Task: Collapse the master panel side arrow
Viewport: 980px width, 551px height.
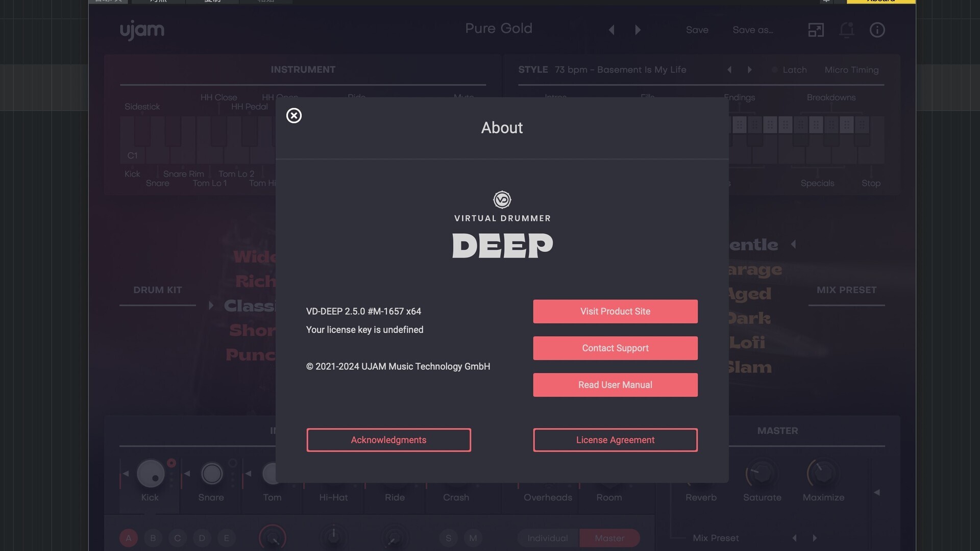Action: 877,492
